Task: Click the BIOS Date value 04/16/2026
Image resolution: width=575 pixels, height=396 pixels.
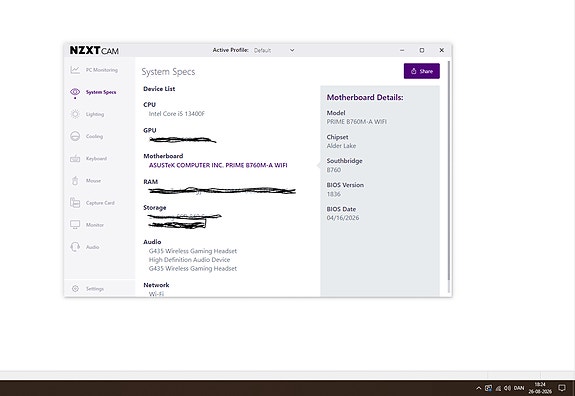Action: click(x=343, y=218)
